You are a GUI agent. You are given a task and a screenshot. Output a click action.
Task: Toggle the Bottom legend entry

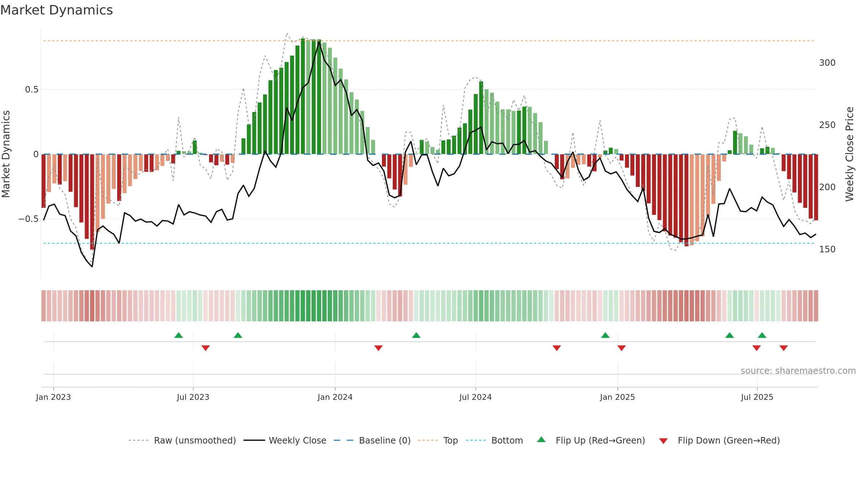tap(494, 440)
